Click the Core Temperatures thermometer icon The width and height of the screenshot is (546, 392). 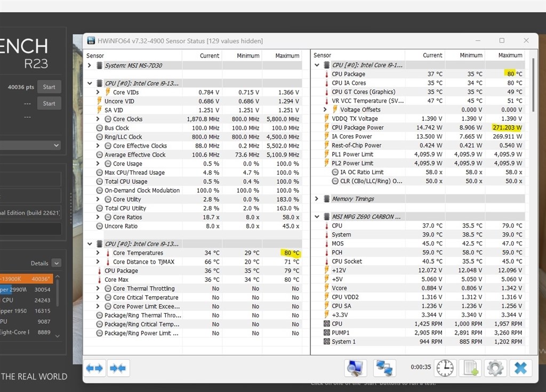tap(108, 253)
